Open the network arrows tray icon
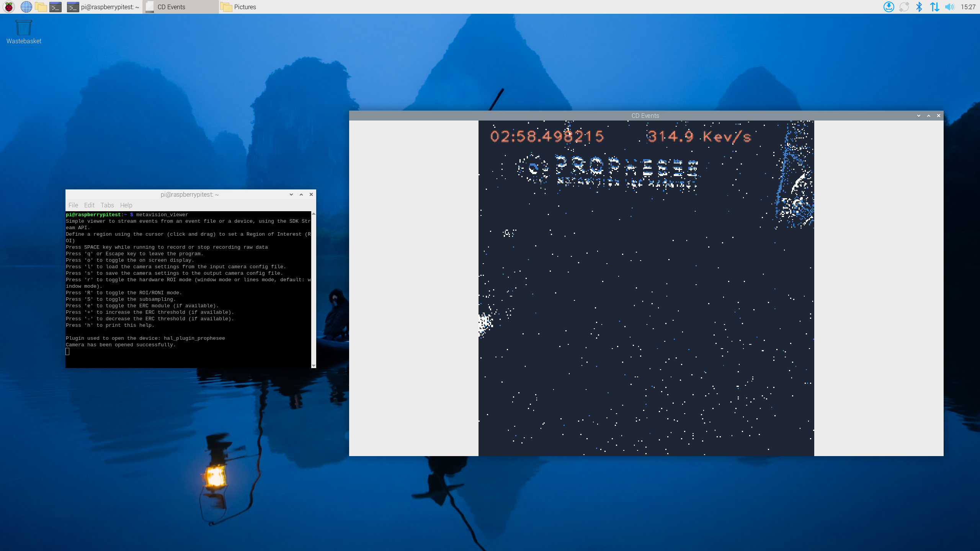This screenshot has width=980, height=551. click(x=934, y=7)
